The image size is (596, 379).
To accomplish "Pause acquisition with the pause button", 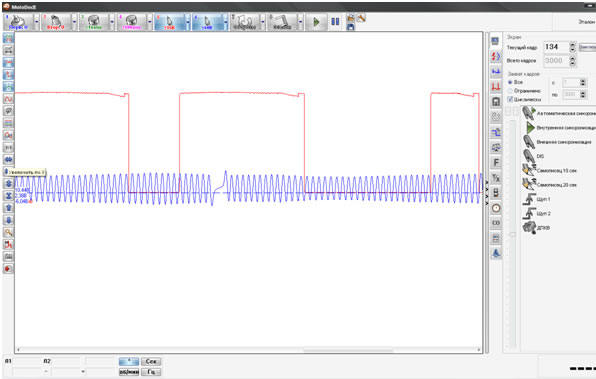I will (x=335, y=22).
